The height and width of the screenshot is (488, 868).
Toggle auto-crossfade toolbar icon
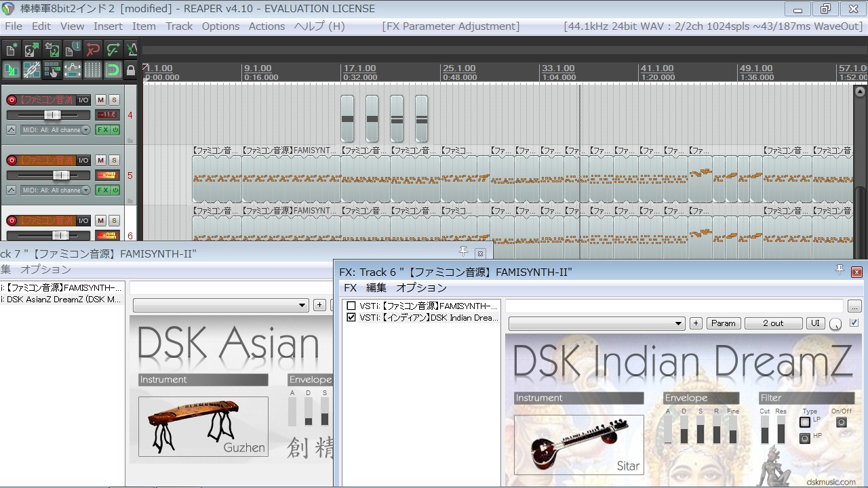[x=12, y=70]
